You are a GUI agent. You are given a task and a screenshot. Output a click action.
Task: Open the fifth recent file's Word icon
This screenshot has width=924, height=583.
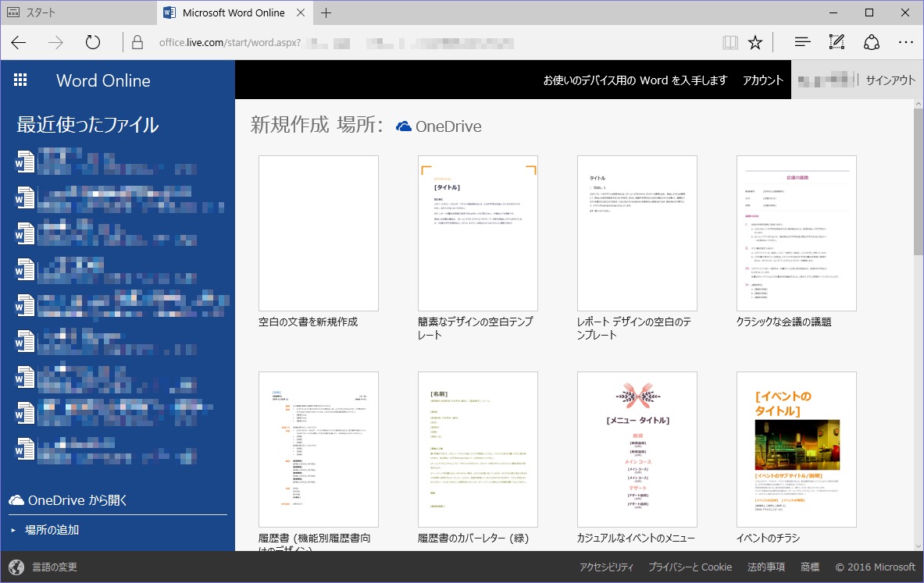click(25, 306)
